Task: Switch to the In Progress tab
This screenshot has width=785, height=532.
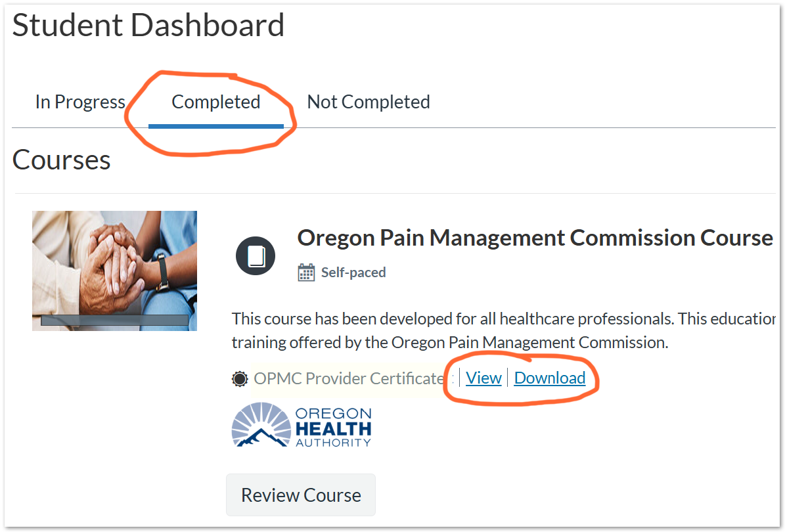Action: 80,102
